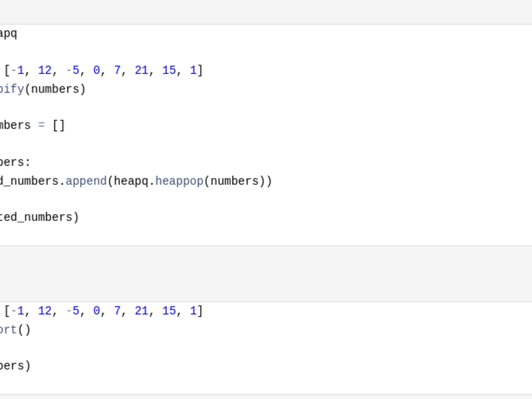Click the (numbers) argument after heapify

pos(55,89)
